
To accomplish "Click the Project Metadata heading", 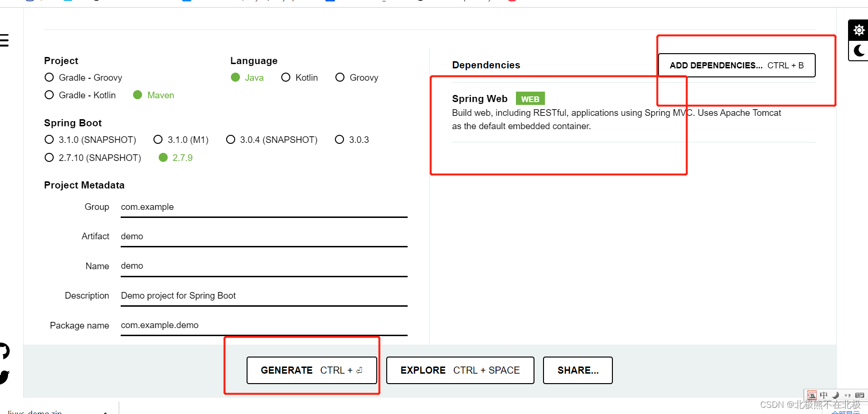I will click(84, 185).
